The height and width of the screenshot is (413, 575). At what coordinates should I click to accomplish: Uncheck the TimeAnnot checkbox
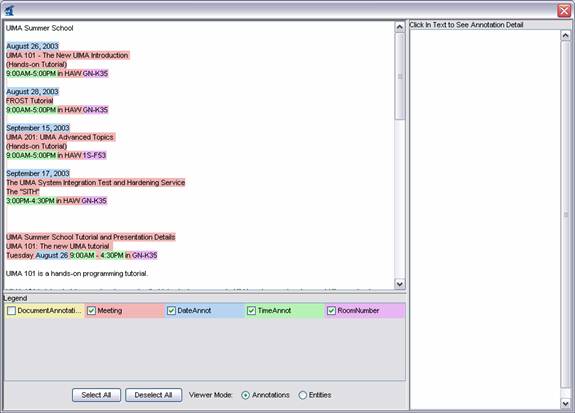pos(251,311)
